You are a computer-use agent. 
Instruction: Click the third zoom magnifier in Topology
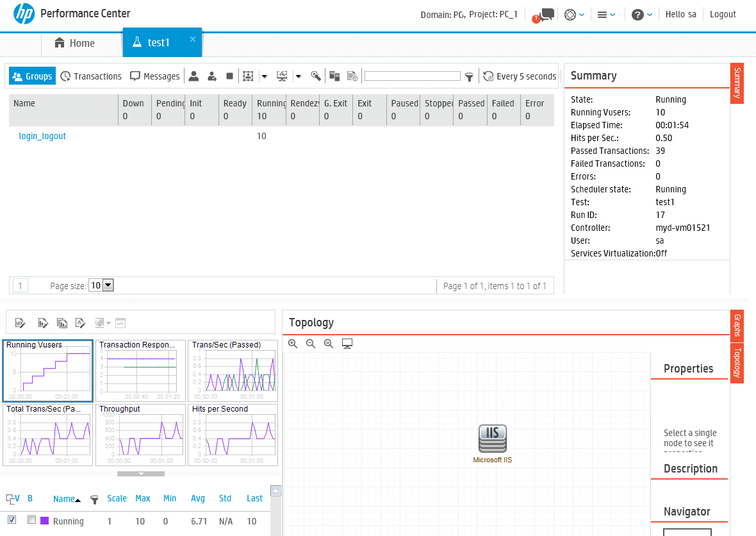point(328,344)
